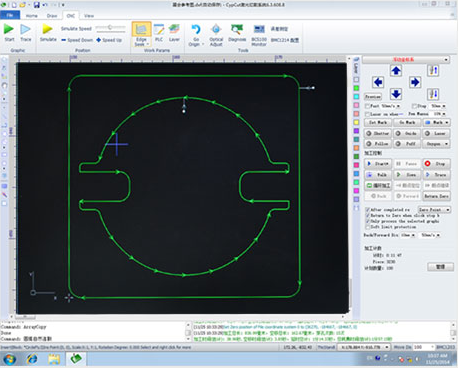The height and width of the screenshot is (368, 458).
Task: Click the lower Z-axis follower icon
Action: click(x=433, y=94)
